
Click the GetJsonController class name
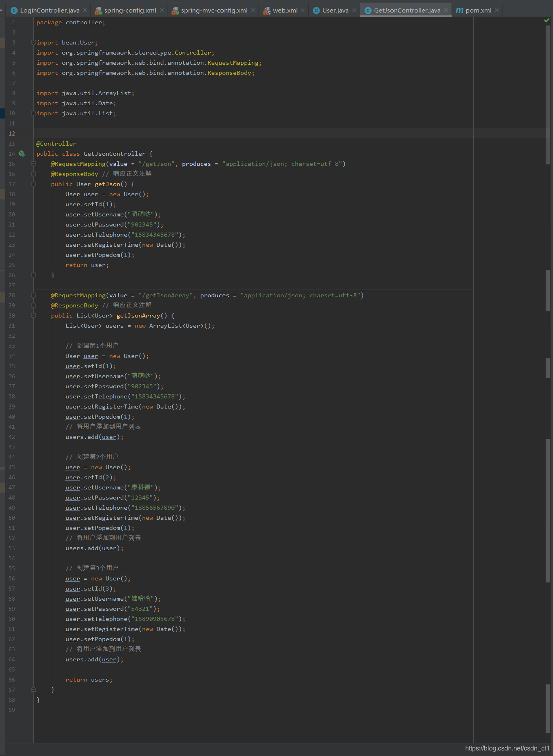114,154
